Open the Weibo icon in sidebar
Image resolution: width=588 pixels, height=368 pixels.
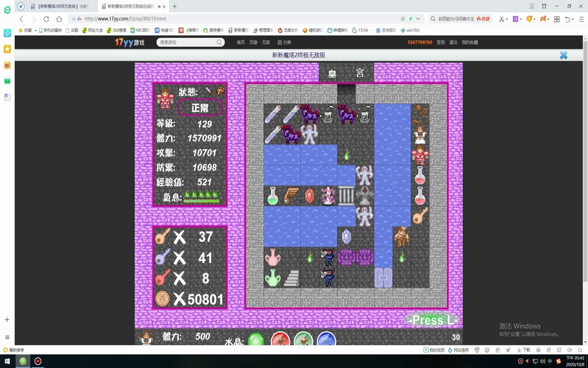click(7, 65)
